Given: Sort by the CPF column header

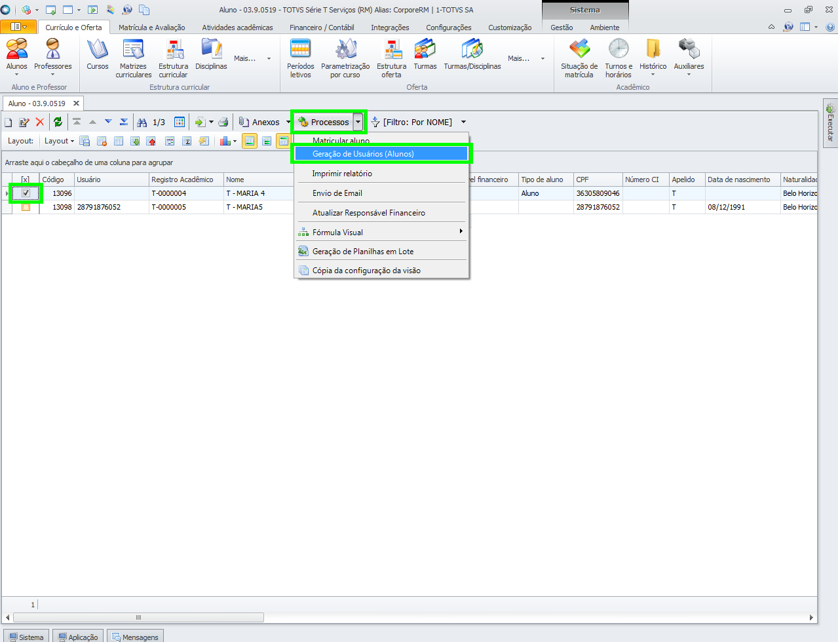Looking at the screenshot, I should coord(598,179).
